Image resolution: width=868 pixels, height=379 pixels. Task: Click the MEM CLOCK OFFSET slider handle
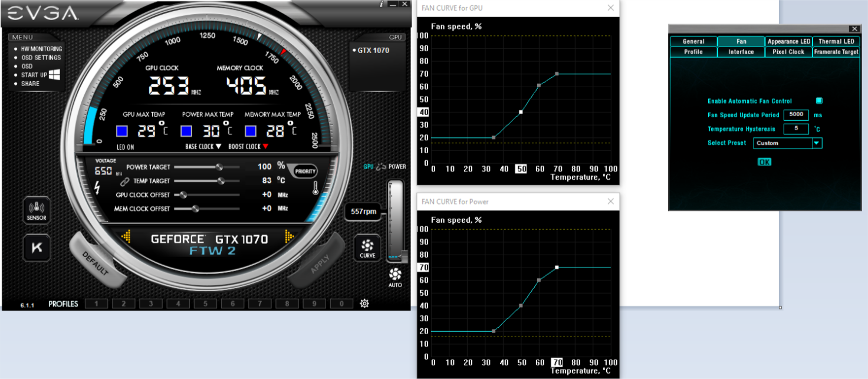196,209
